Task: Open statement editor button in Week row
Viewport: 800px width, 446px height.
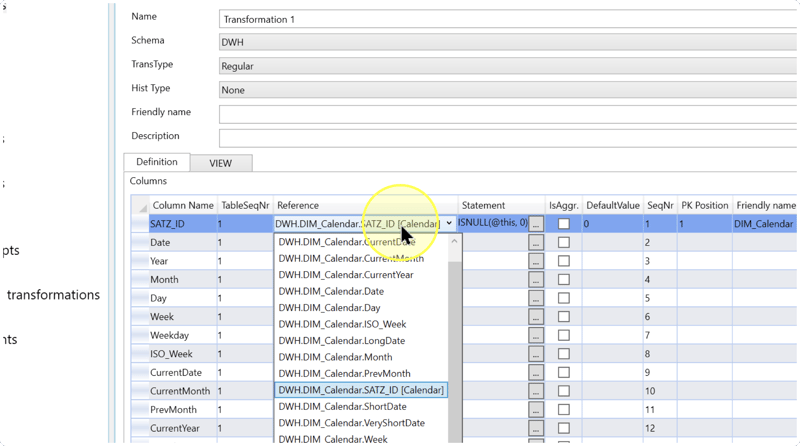Action: pos(536,316)
